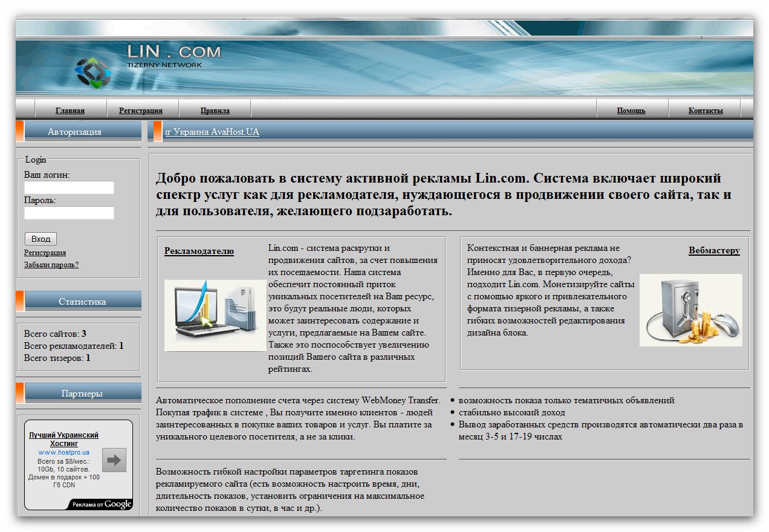Screen dimensions: 769x532
Task: Open the Регистрация navigation menu item
Action: click(x=141, y=111)
